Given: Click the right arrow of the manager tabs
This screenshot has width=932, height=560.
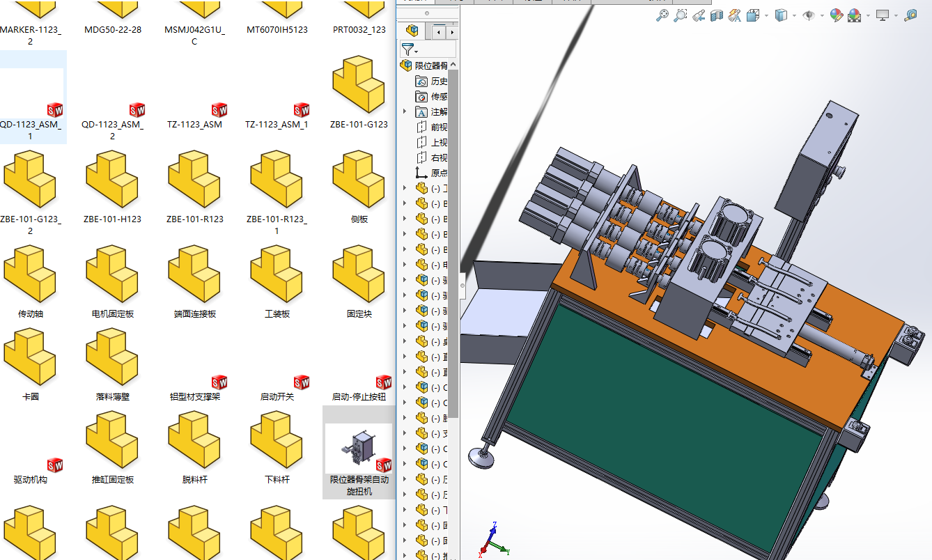Looking at the screenshot, I should [x=452, y=32].
